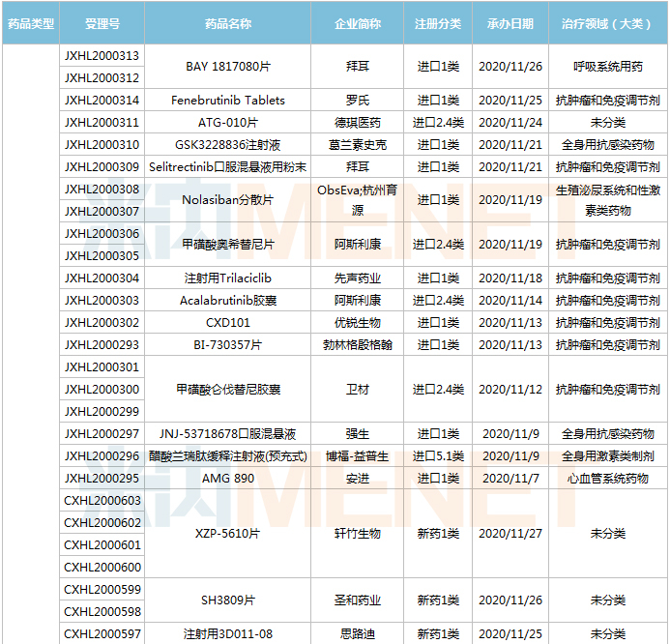Select ATG-010片 drug name
Viewport: 670px width, 644px height.
pyautogui.click(x=227, y=122)
